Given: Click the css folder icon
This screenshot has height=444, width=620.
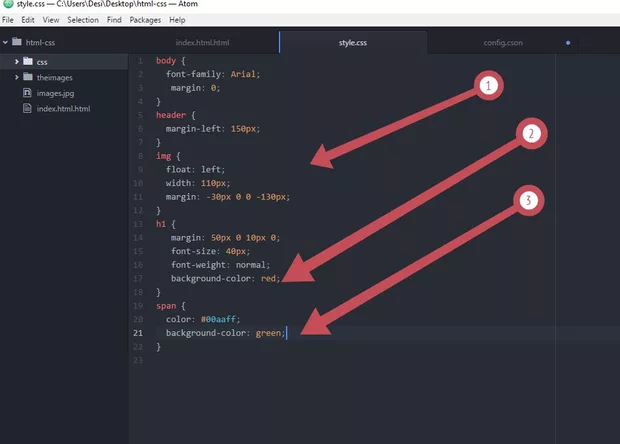Looking at the screenshot, I should [x=28, y=61].
